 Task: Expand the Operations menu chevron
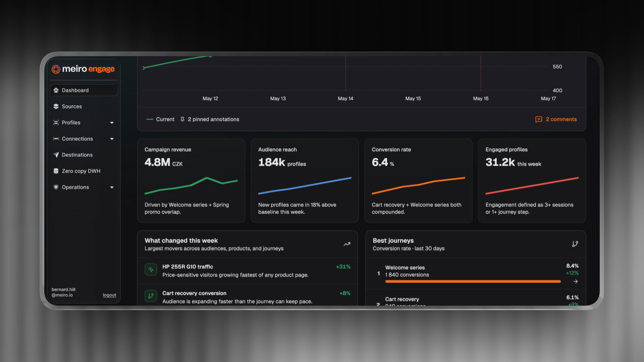pyautogui.click(x=112, y=187)
